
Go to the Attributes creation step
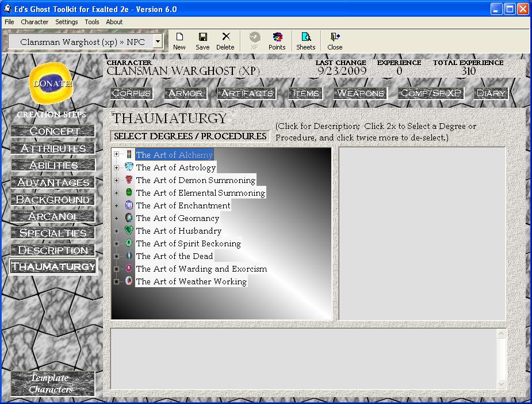coord(53,148)
